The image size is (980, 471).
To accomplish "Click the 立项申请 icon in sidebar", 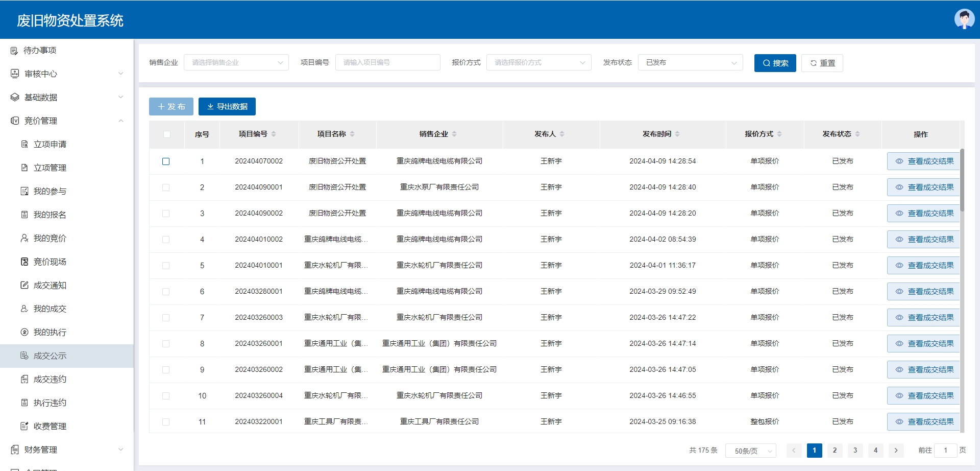I will (x=24, y=144).
